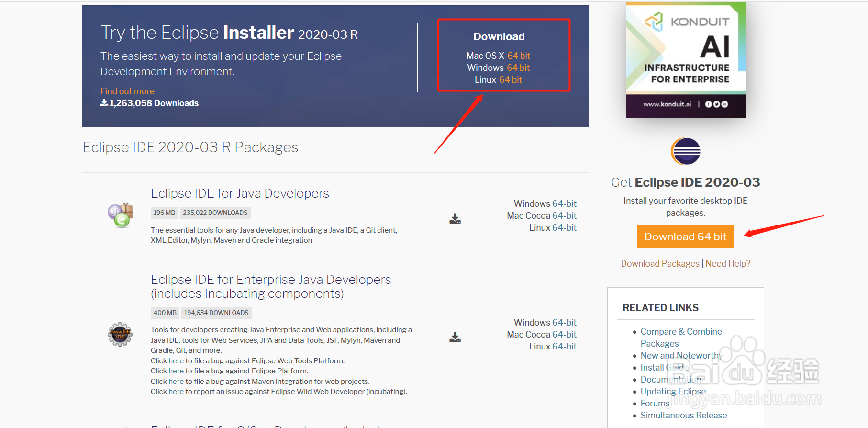Get Enterprise Java Windows 64-bit package
The height and width of the screenshot is (428, 868).
(564, 322)
